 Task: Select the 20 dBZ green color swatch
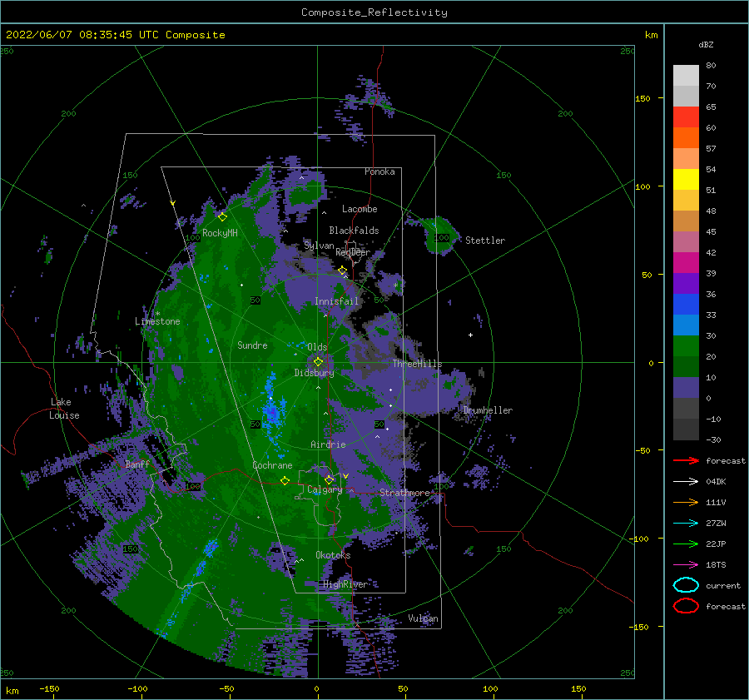[686, 345]
